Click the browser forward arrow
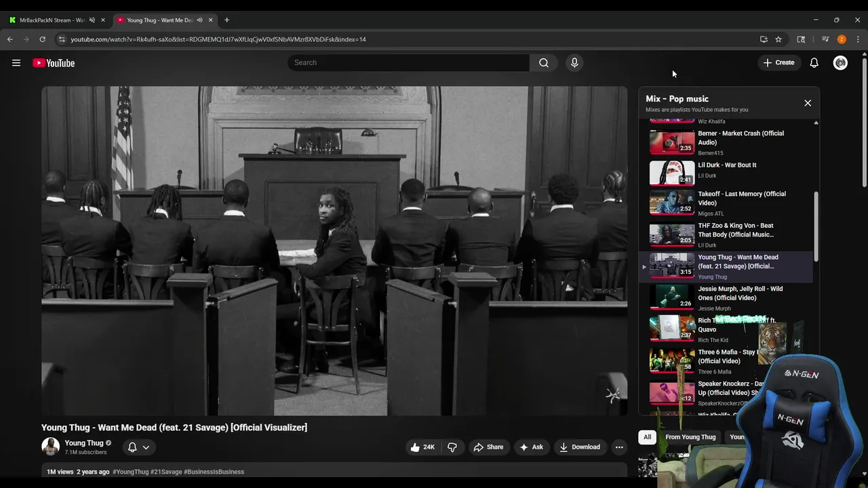 [26, 39]
